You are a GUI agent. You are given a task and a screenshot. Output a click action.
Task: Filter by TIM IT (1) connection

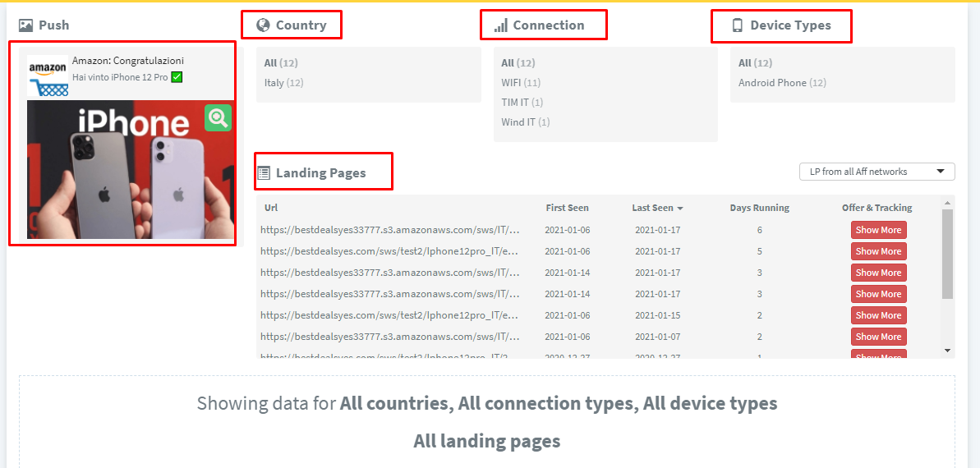[x=522, y=102]
